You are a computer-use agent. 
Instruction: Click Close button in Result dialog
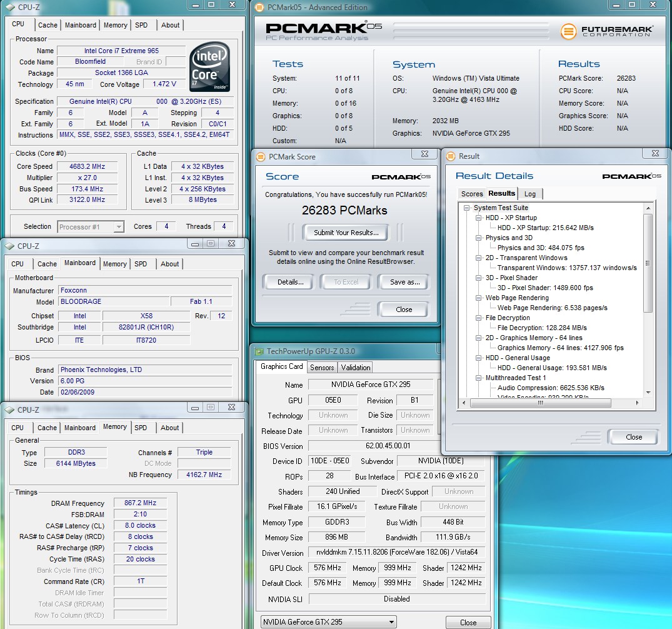633,437
